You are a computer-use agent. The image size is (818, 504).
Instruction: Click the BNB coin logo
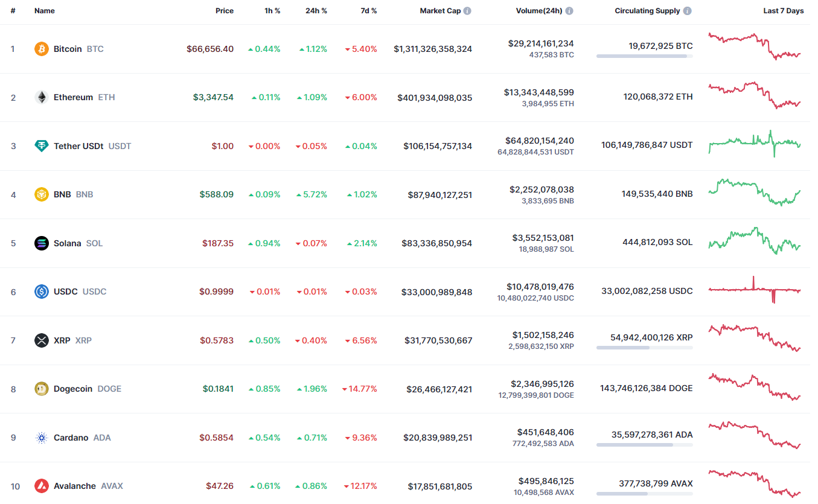pyautogui.click(x=41, y=194)
